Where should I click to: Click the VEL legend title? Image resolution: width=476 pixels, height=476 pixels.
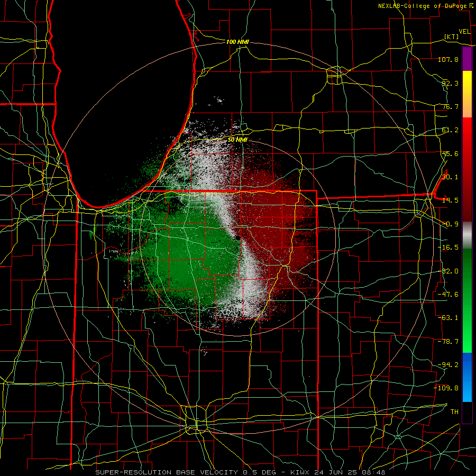pos(464,32)
